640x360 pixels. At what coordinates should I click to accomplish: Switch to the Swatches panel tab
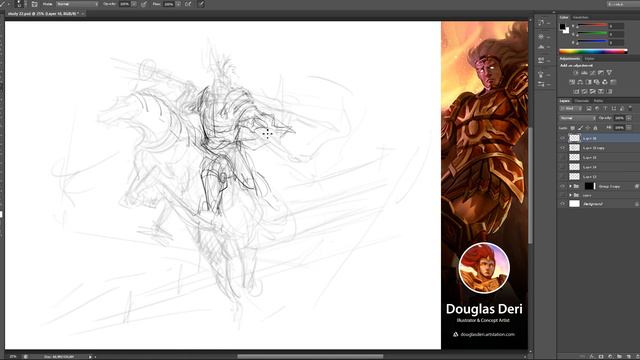tap(580, 18)
